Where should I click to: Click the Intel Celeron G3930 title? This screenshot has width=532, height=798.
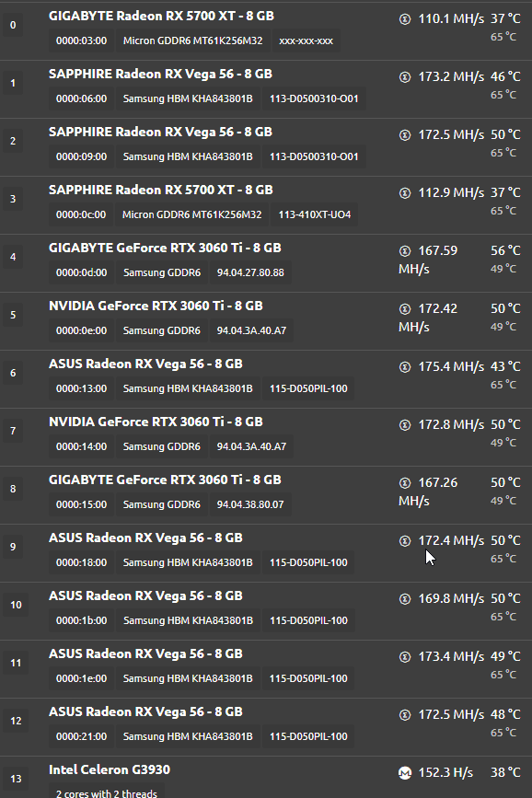(x=110, y=770)
